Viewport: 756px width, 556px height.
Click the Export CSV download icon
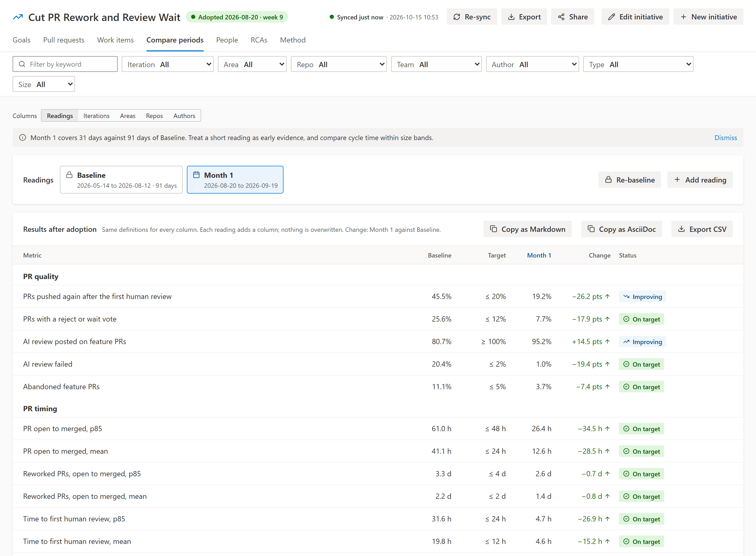click(681, 229)
